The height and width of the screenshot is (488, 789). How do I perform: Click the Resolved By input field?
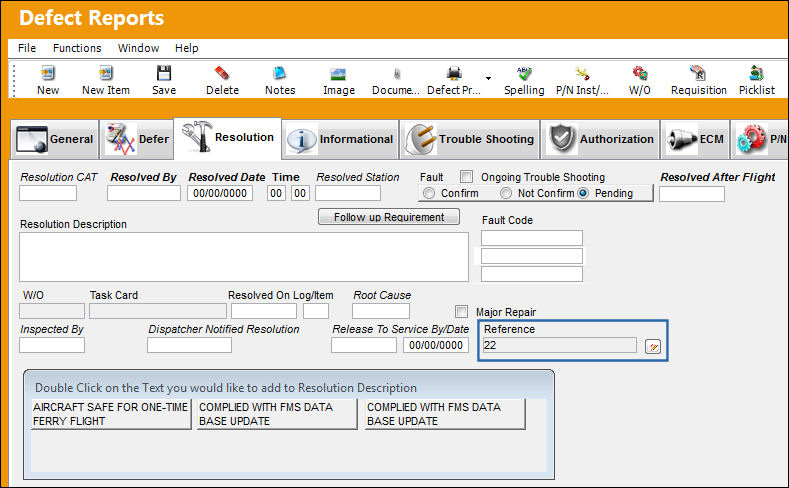(x=143, y=193)
